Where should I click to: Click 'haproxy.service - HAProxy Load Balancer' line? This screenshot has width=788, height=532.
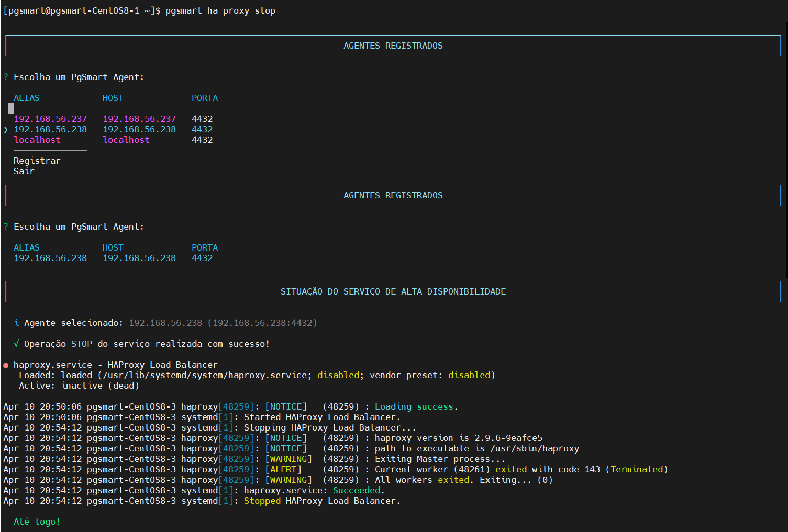click(116, 365)
